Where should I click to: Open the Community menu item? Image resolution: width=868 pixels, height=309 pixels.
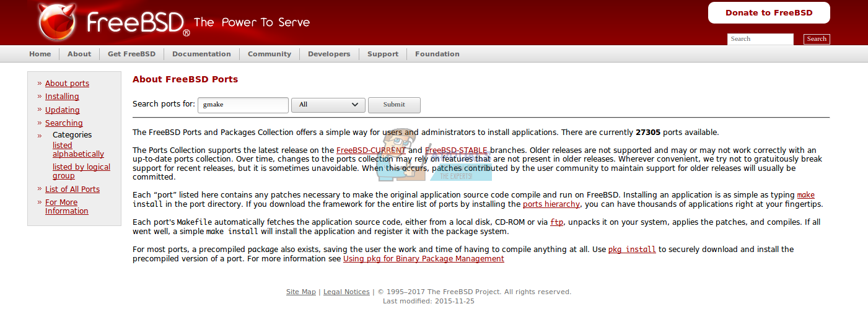[270, 54]
